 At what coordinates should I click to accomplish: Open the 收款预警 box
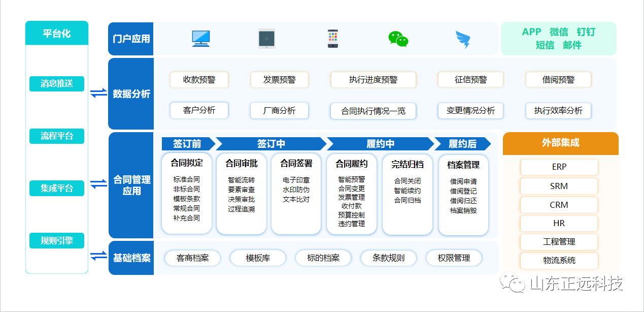pos(199,80)
